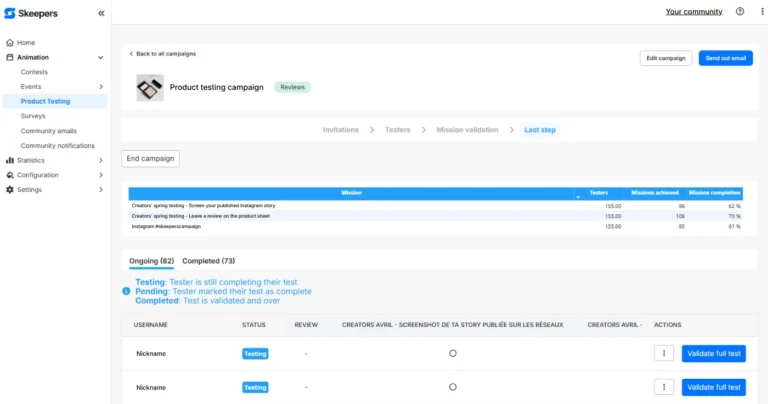Screen dimensions: 768x404
Task: Validate full test for second tester
Action: 714,387
